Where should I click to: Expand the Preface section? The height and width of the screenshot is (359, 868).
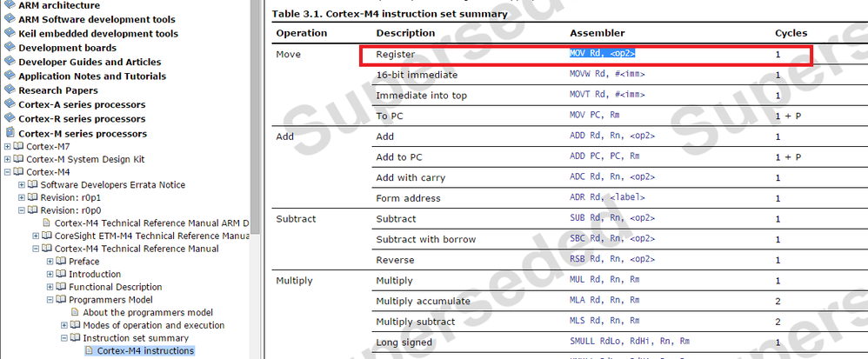click(50, 261)
